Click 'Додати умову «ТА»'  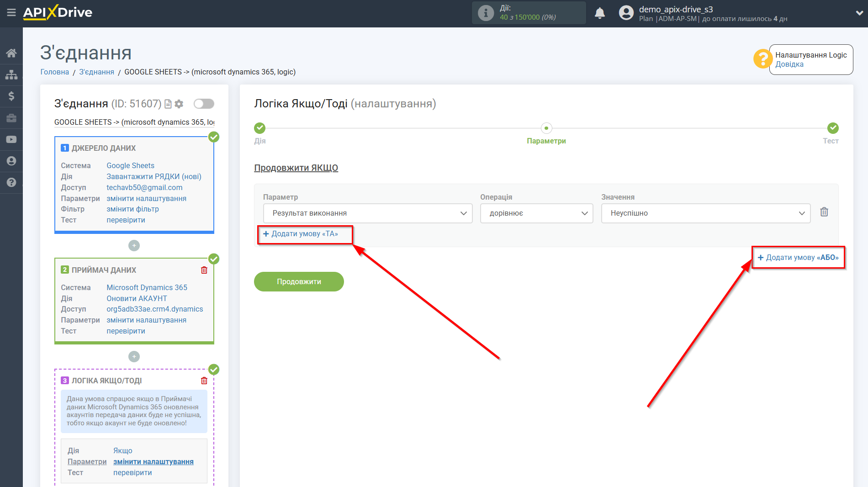point(301,234)
